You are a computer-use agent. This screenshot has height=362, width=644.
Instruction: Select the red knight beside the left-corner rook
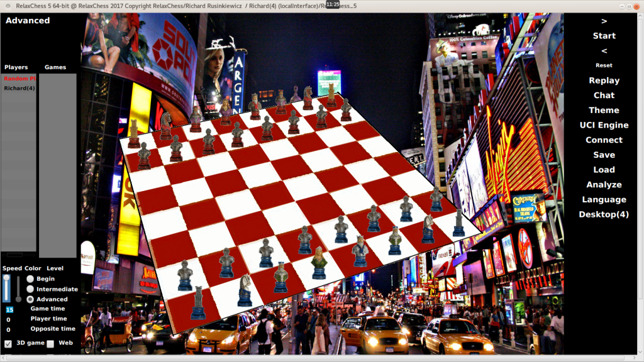click(165, 126)
